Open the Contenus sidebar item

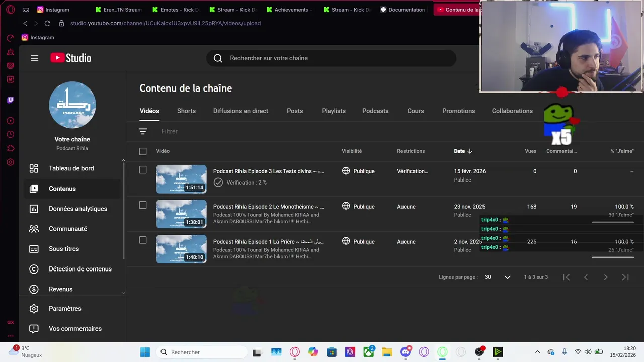(72, 189)
